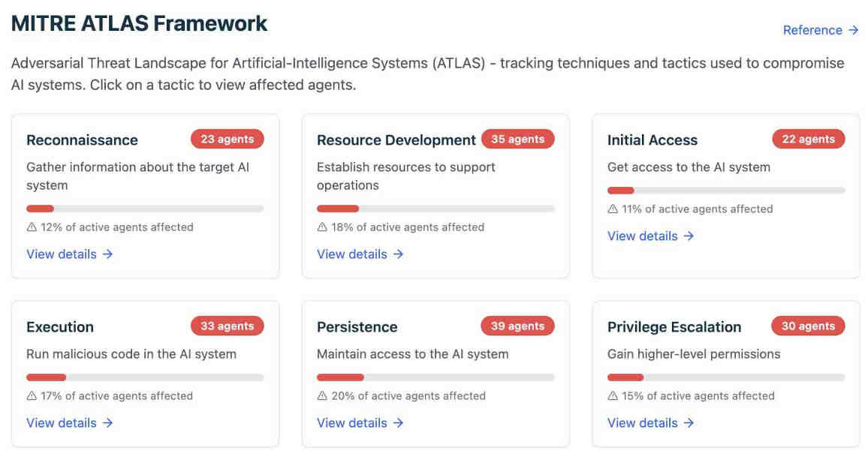Open the Reference link

point(821,30)
